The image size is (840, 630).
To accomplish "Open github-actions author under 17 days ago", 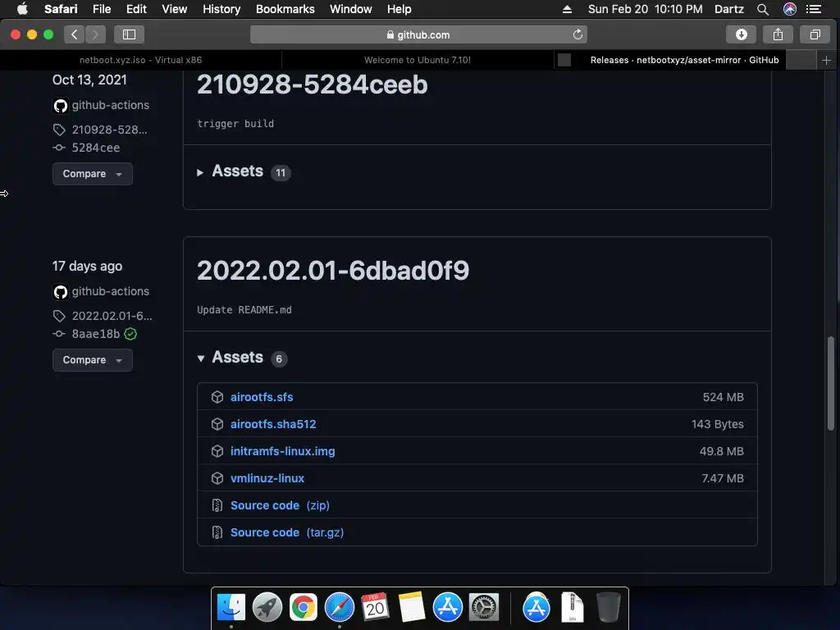I will coord(111,291).
